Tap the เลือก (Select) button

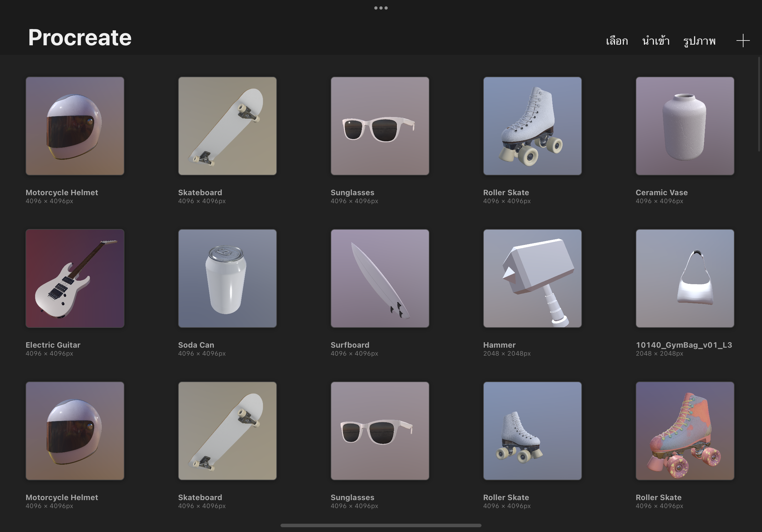coord(616,41)
